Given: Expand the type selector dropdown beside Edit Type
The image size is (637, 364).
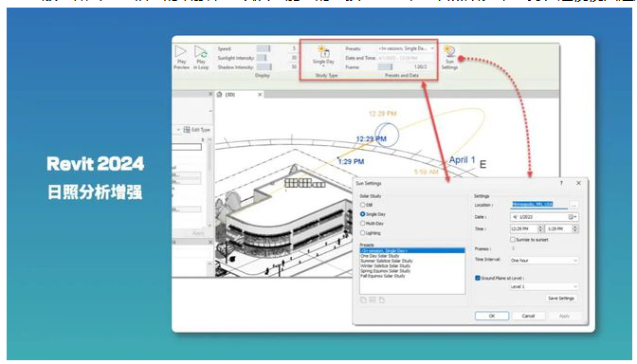Looking at the screenshot, I should coord(178,130).
